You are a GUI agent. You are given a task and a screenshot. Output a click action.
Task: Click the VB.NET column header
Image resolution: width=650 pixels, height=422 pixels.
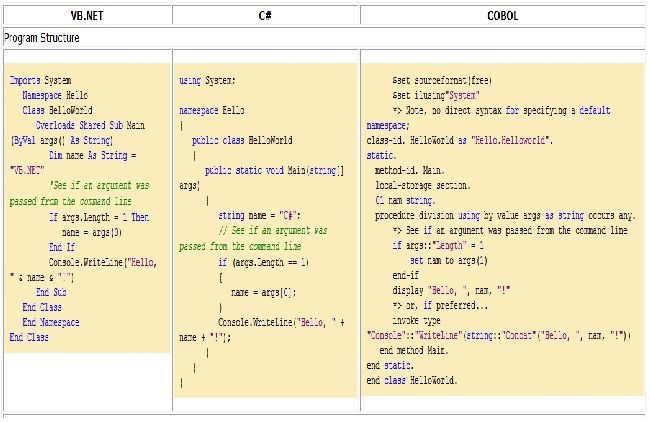pyautogui.click(x=86, y=15)
